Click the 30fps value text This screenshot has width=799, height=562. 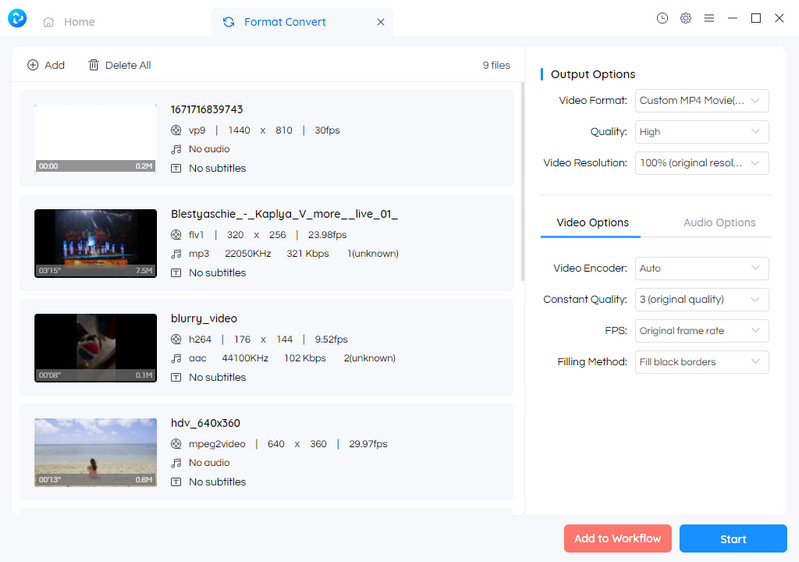pos(327,130)
